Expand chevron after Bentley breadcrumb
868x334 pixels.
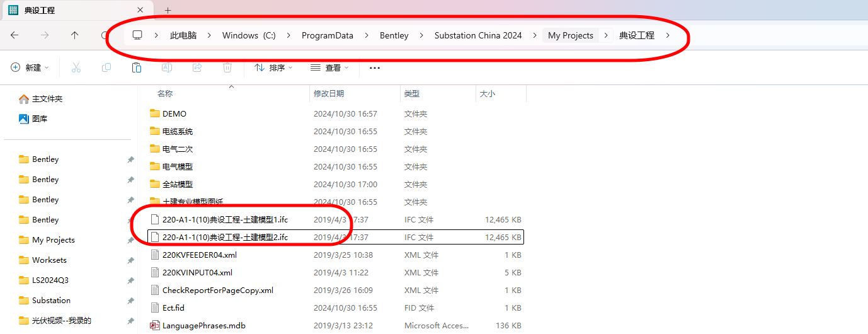(421, 35)
